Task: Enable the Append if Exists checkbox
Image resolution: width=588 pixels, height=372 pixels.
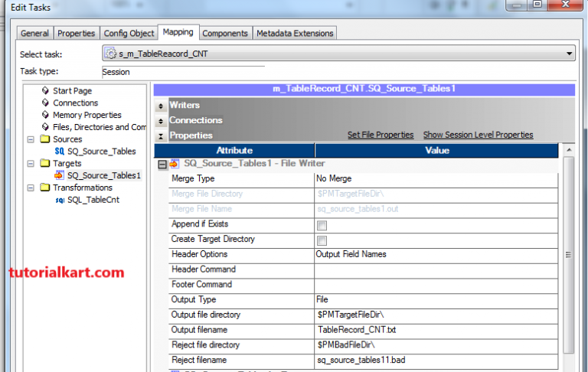Action: 322,225
